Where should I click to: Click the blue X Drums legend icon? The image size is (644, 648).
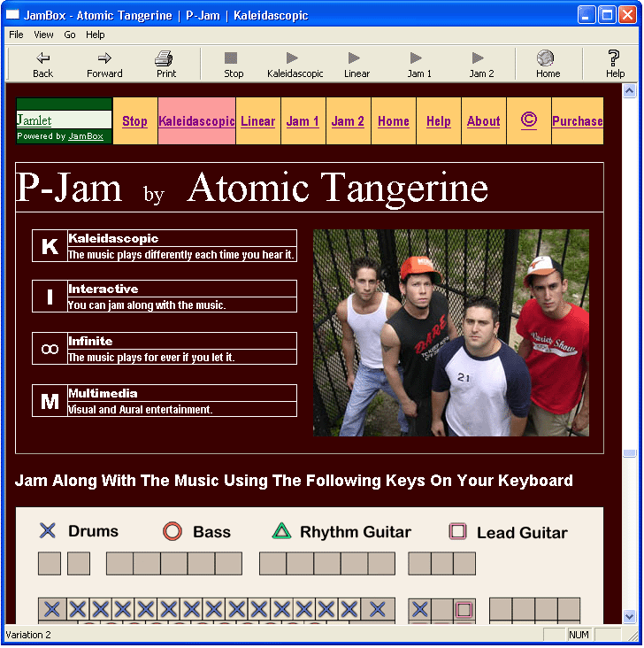pos(48,530)
